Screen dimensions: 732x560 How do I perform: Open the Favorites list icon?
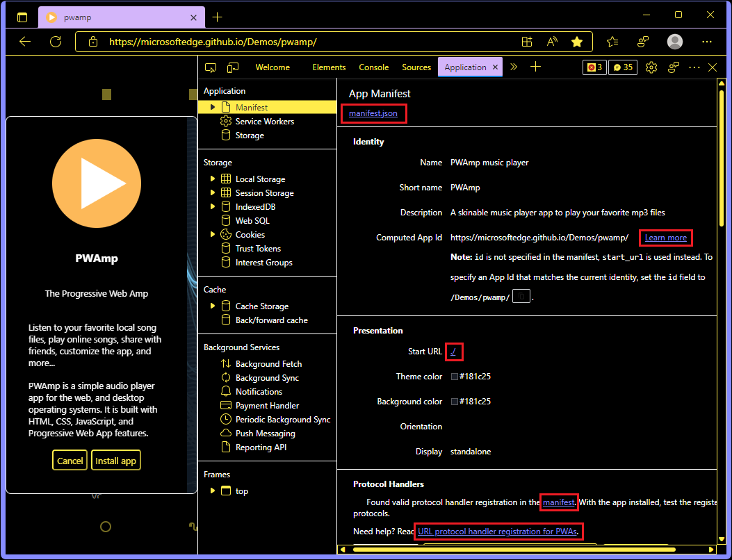pos(612,42)
